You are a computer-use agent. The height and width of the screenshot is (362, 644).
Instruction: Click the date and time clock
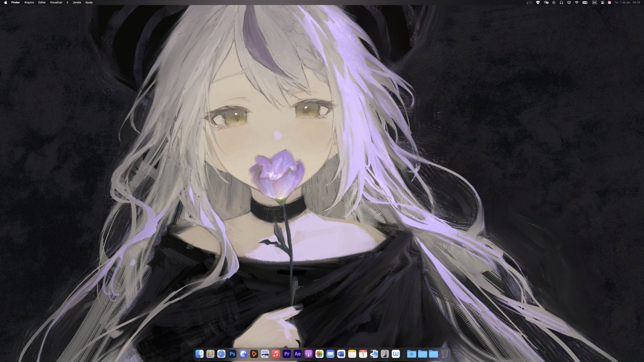tap(627, 3)
